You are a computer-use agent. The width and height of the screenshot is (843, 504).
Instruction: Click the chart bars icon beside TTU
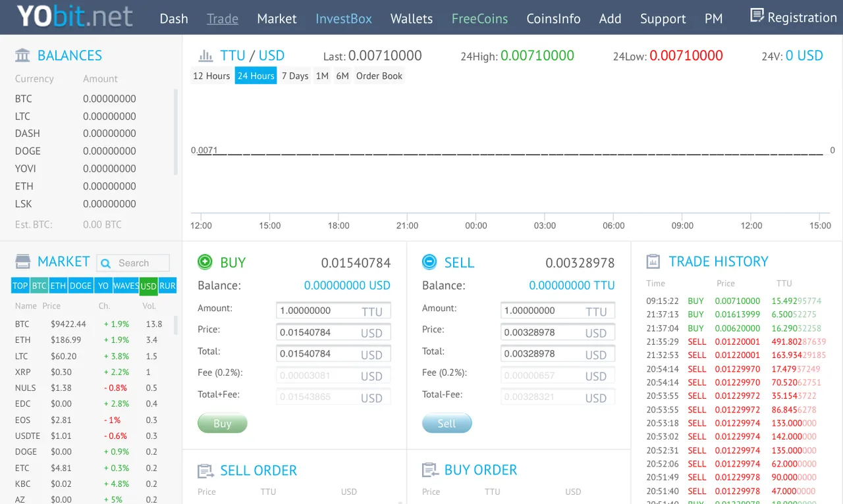(206, 56)
